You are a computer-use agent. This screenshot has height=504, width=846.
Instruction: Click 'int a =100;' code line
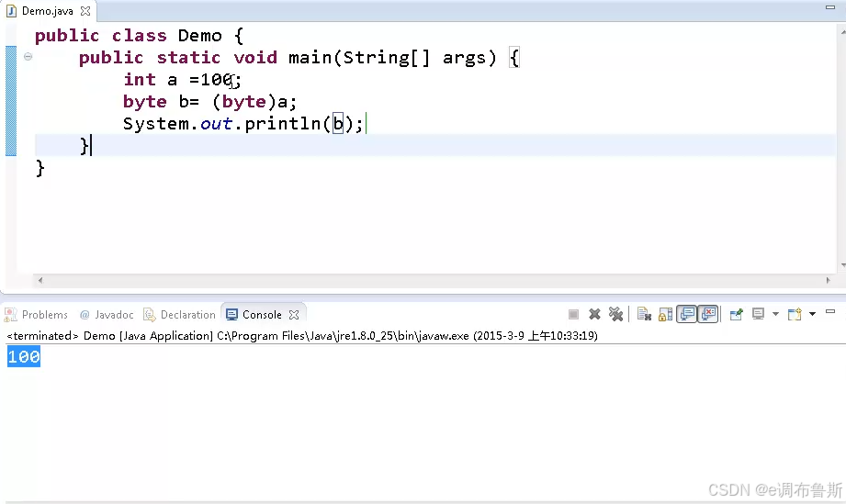183,80
